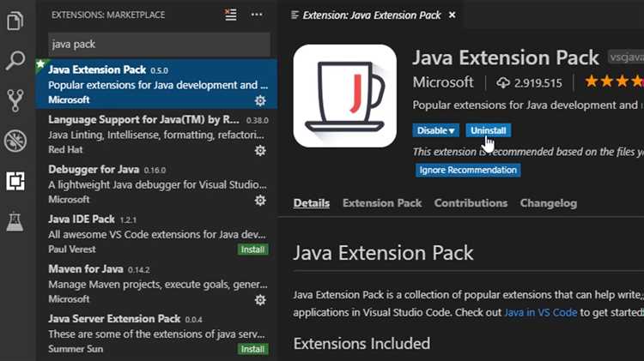
Task: Open the Search view in activity bar
Action: coord(15,61)
